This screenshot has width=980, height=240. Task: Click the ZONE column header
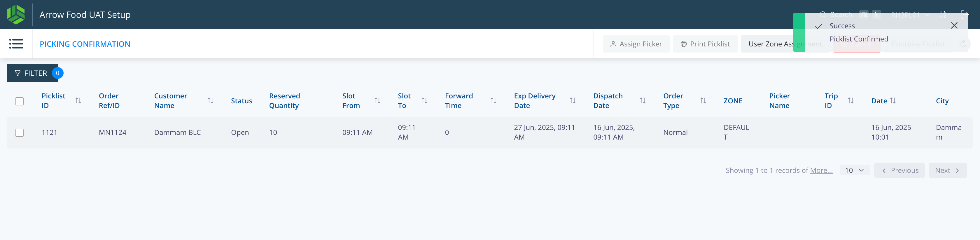(733, 101)
